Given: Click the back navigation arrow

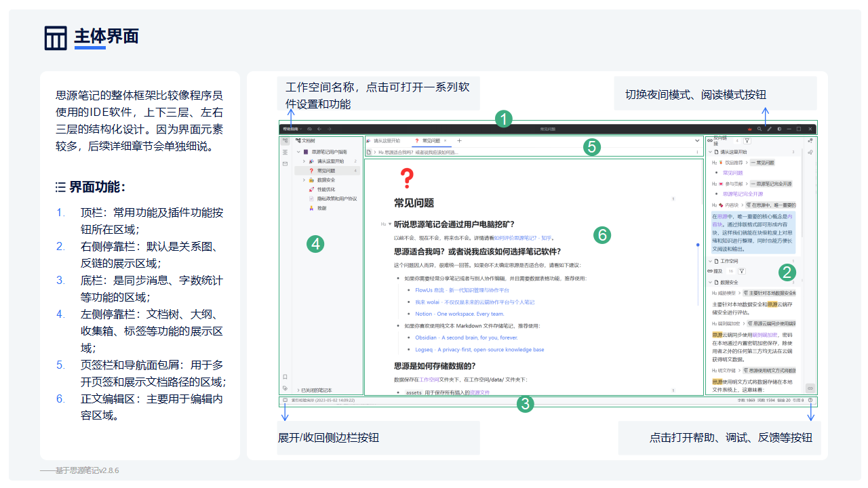Looking at the screenshot, I should coord(319,129).
